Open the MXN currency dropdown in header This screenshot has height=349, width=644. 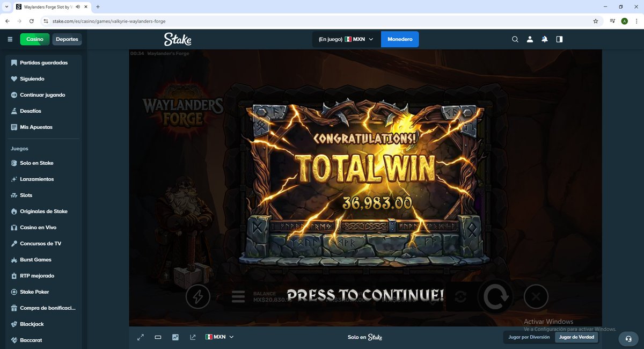click(x=347, y=39)
